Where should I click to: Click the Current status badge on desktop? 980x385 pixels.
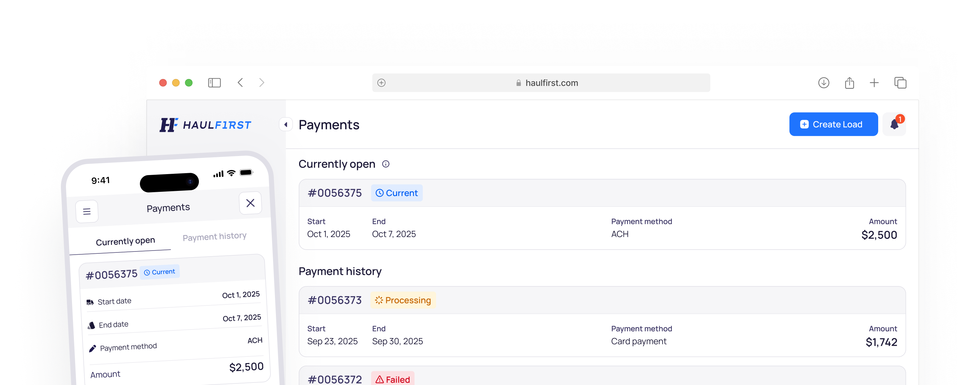tap(396, 193)
